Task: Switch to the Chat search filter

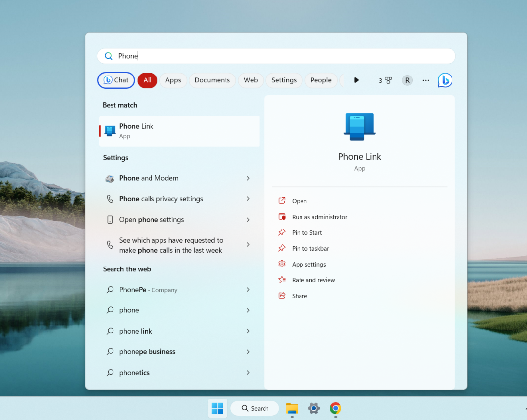Action: tap(116, 80)
